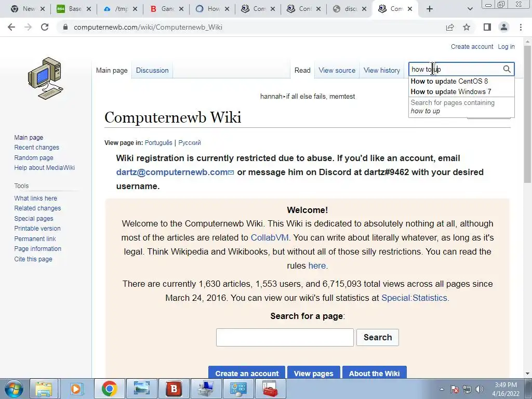Screen dimensions: 532x399
Task: Open 'What links here' tool
Action: point(36,198)
